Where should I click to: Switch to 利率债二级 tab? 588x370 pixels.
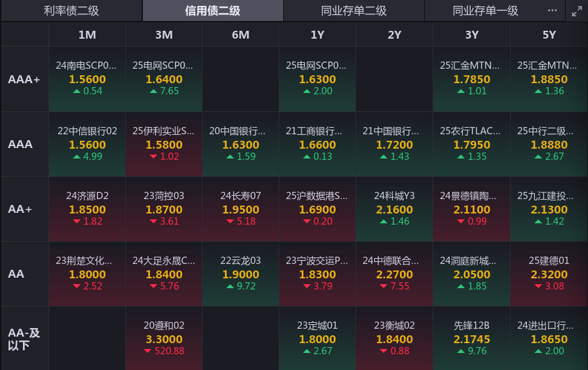pos(71,10)
